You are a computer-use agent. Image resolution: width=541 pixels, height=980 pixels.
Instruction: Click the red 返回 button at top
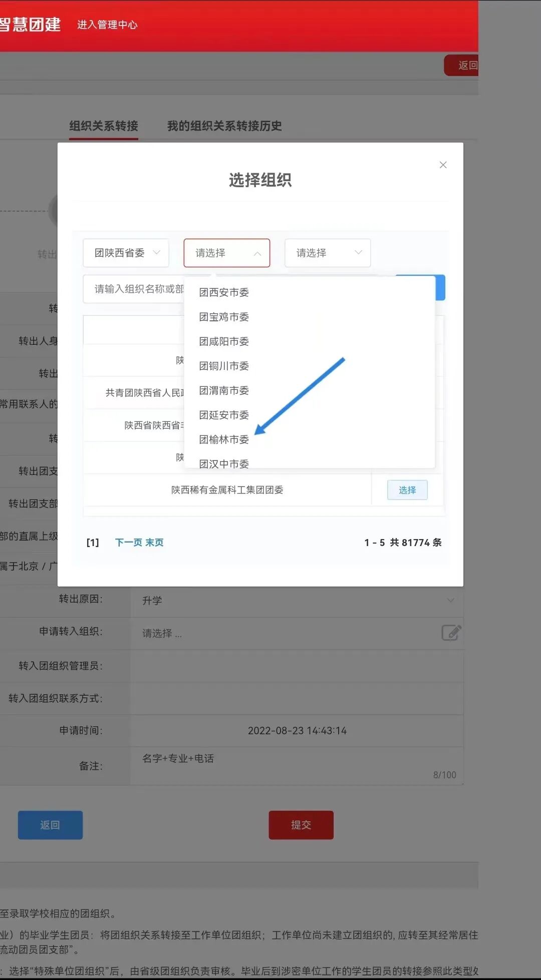(461, 65)
